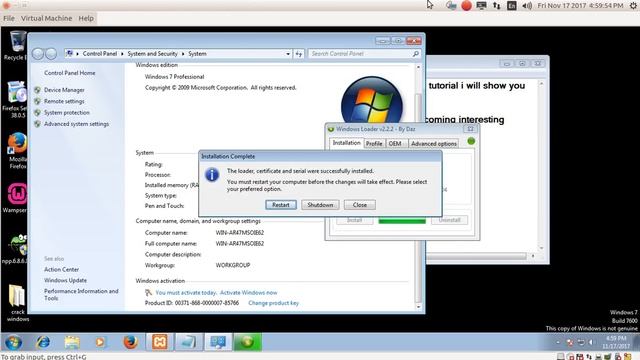Click the keyboard layout En indicator

point(511,6)
